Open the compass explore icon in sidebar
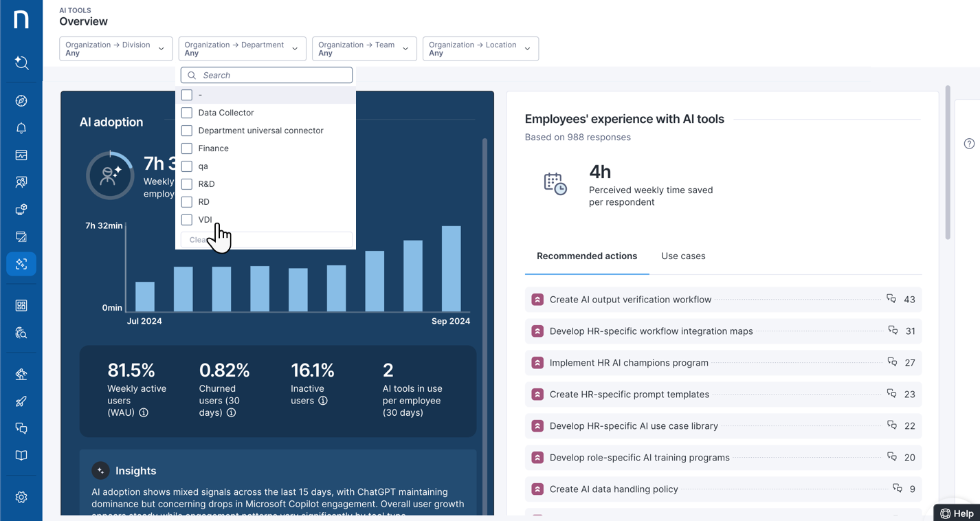This screenshot has height=521, width=980. point(21,101)
